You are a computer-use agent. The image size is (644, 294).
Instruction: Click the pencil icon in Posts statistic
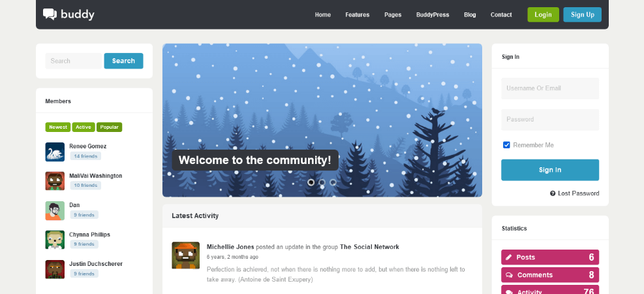[x=508, y=257]
